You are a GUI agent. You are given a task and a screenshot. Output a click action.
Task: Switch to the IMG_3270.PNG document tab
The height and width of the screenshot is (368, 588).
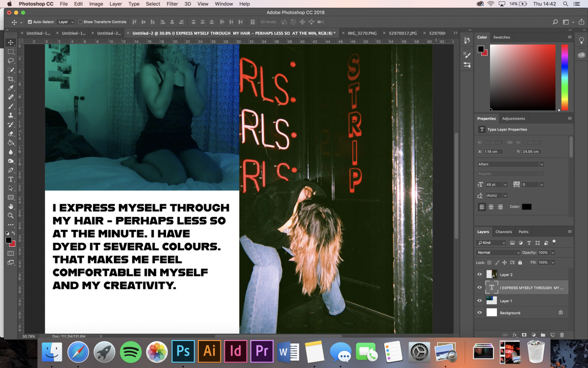pos(362,33)
